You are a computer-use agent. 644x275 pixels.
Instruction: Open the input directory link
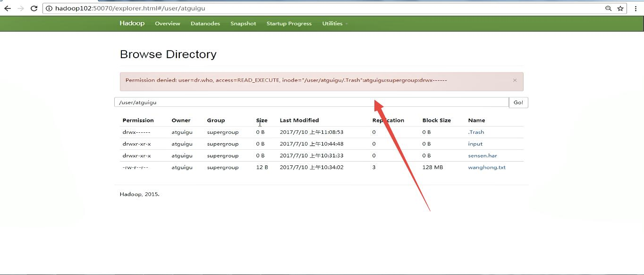[x=475, y=144]
